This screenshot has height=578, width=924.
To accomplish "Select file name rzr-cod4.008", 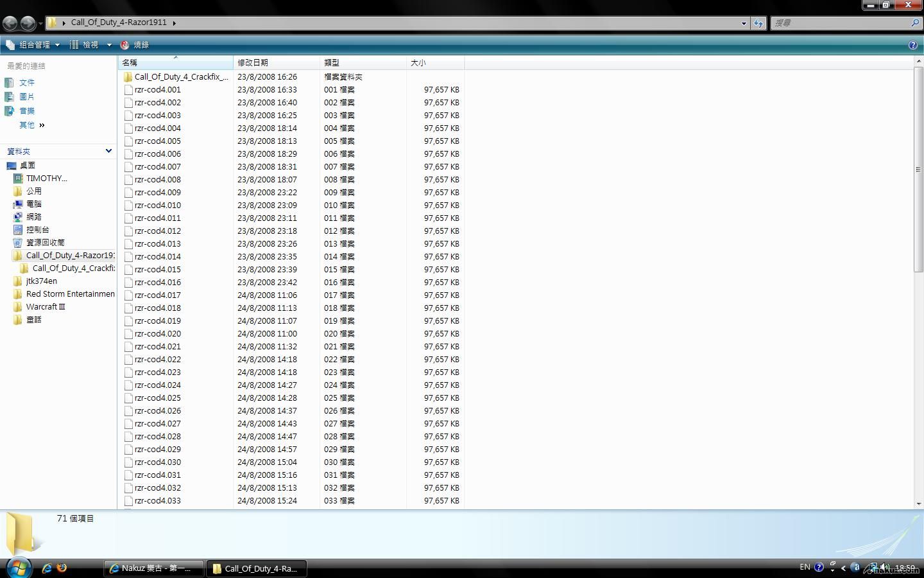I will [158, 180].
